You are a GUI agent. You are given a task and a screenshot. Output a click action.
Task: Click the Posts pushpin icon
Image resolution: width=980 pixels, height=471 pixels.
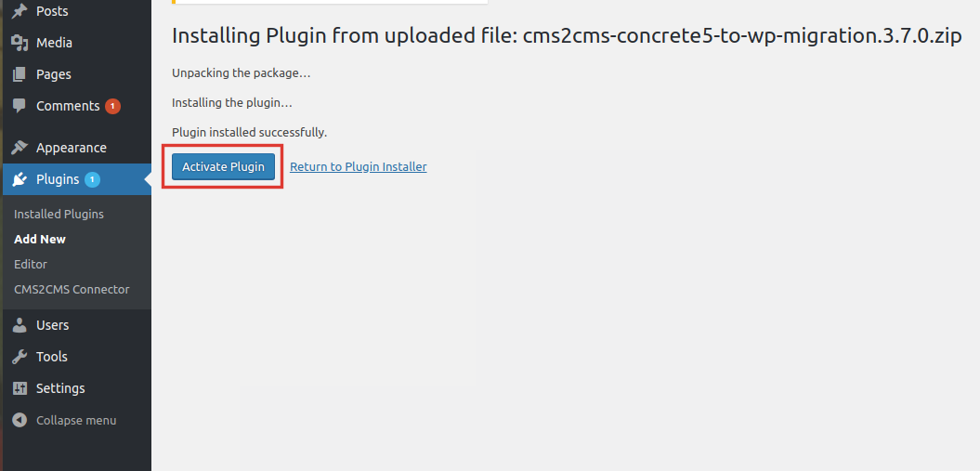click(20, 10)
